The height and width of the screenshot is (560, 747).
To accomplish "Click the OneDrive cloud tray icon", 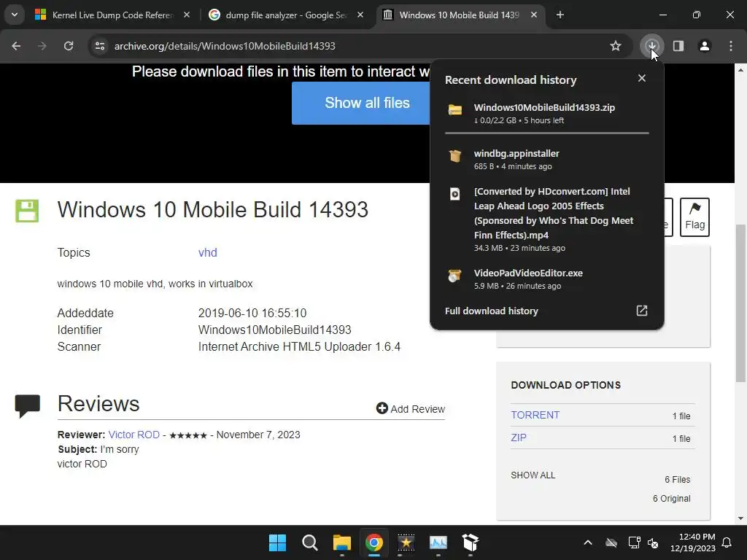I will point(611,542).
